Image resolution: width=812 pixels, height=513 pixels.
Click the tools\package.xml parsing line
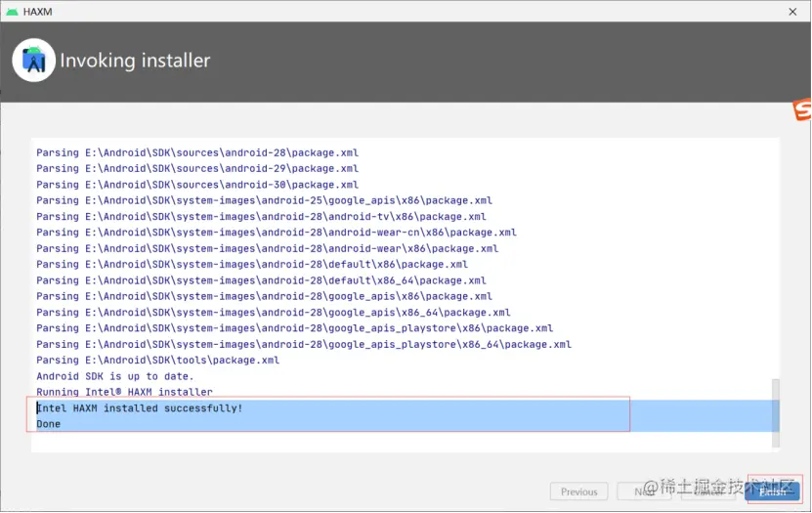click(x=158, y=361)
